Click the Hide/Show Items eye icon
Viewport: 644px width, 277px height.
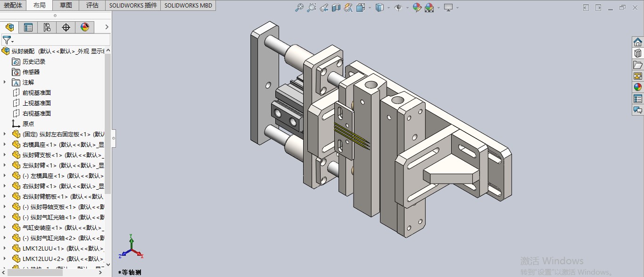pos(398,8)
